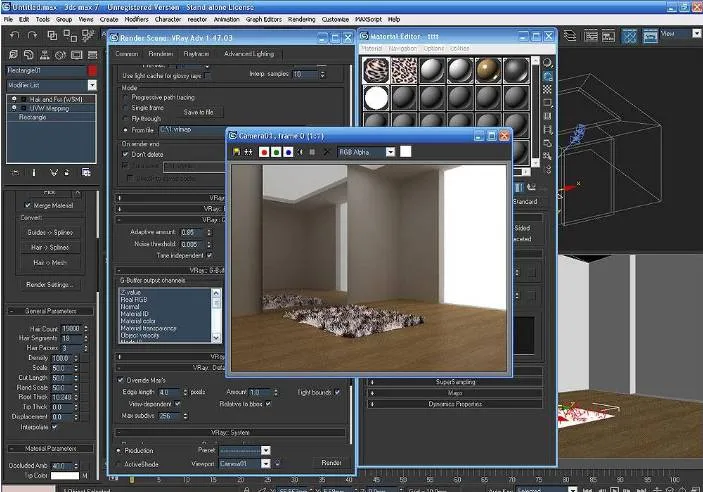Enable the green channel in render window
Screen dimensions: 703x492
(x=276, y=152)
